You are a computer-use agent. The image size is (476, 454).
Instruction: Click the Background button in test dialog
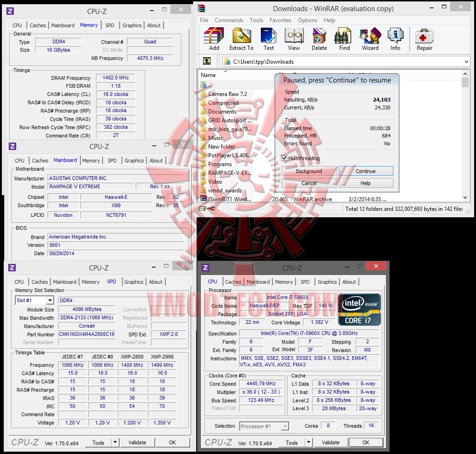309,171
